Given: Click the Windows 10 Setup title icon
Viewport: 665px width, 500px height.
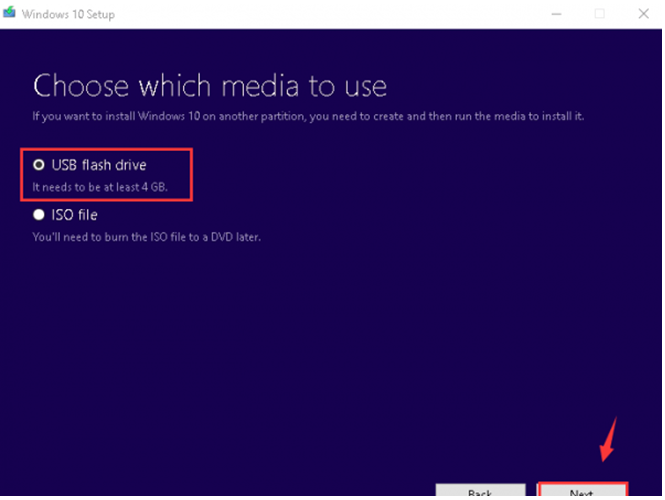Looking at the screenshot, I should click(x=9, y=13).
